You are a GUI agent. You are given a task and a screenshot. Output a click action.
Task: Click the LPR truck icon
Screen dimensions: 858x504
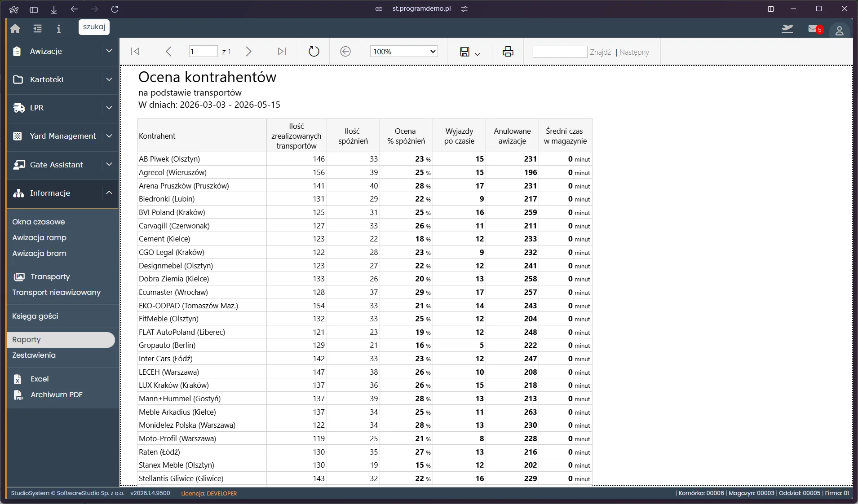pos(19,108)
